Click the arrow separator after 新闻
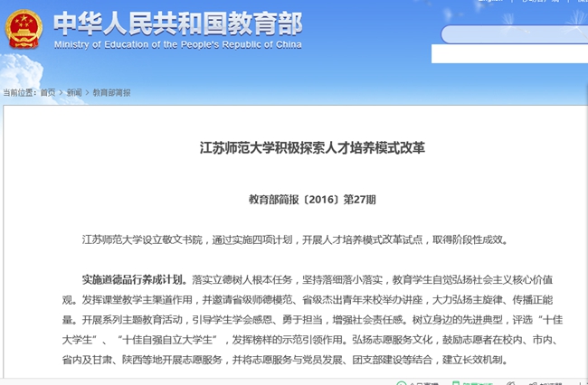The width and height of the screenshot is (588, 385). (x=87, y=92)
